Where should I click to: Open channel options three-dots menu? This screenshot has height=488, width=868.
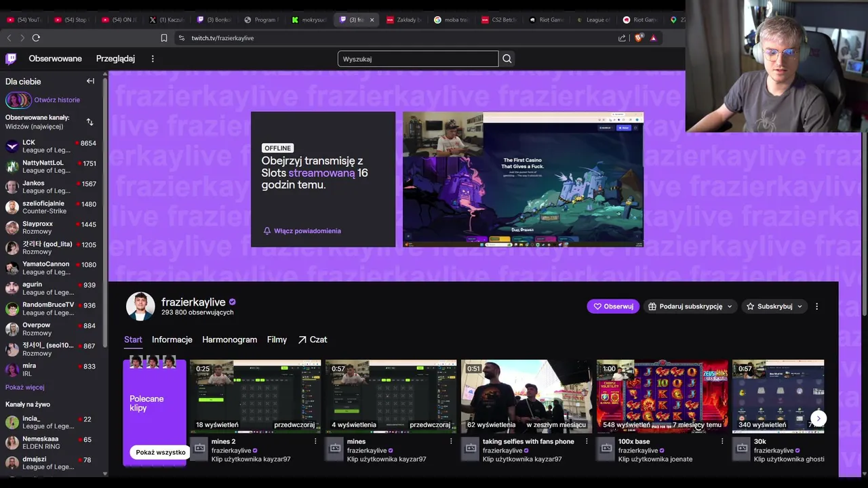pyautogui.click(x=816, y=306)
